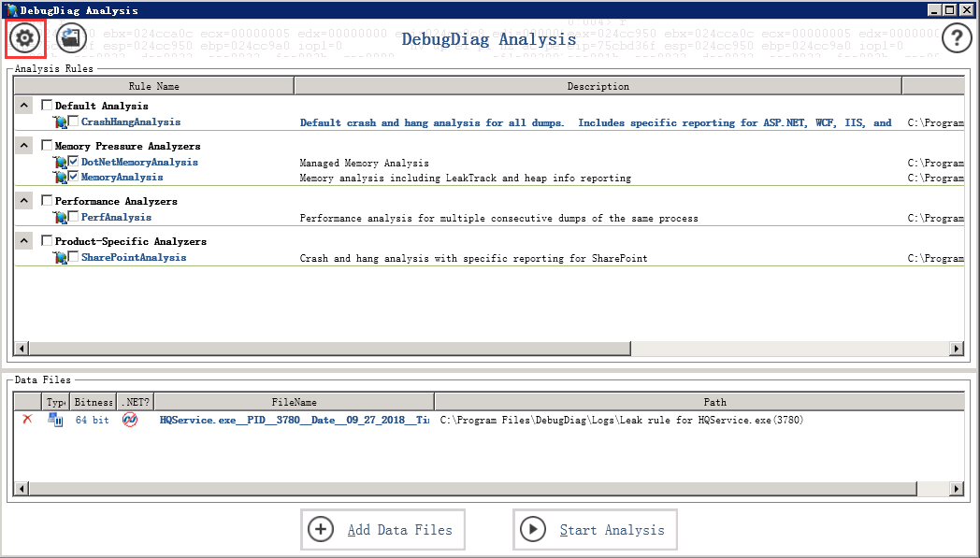Viewport: 980px width, 558px height.
Task: Open the PerfAnalysis rule link
Action: pyautogui.click(x=116, y=217)
